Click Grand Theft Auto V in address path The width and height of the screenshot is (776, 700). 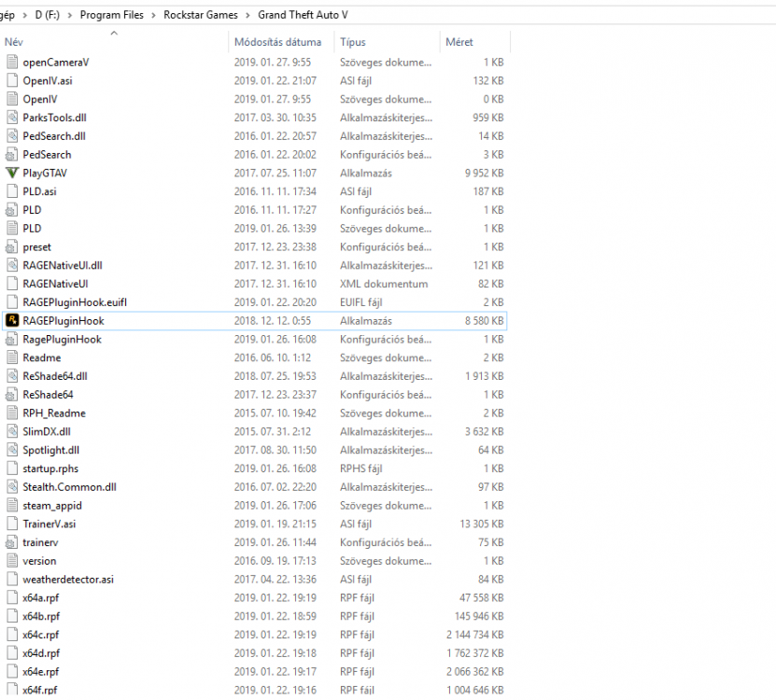click(x=303, y=15)
